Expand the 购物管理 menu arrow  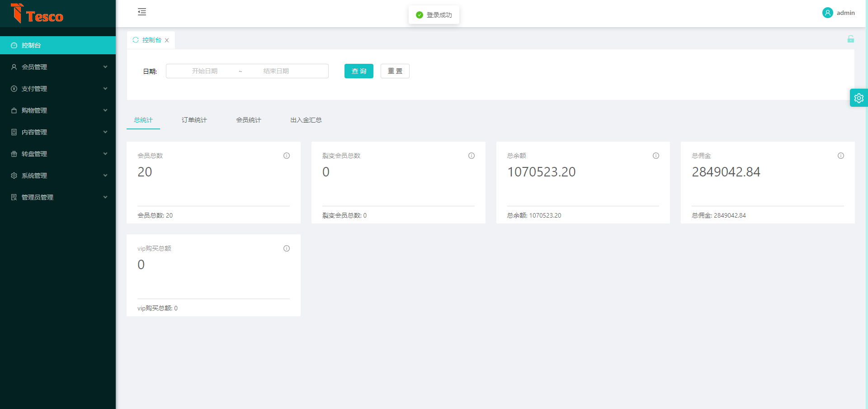point(105,110)
